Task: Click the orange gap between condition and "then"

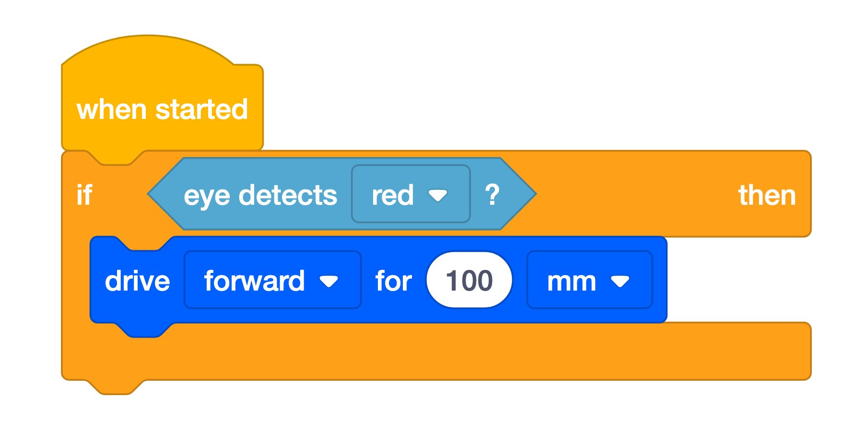Action: pos(633,194)
